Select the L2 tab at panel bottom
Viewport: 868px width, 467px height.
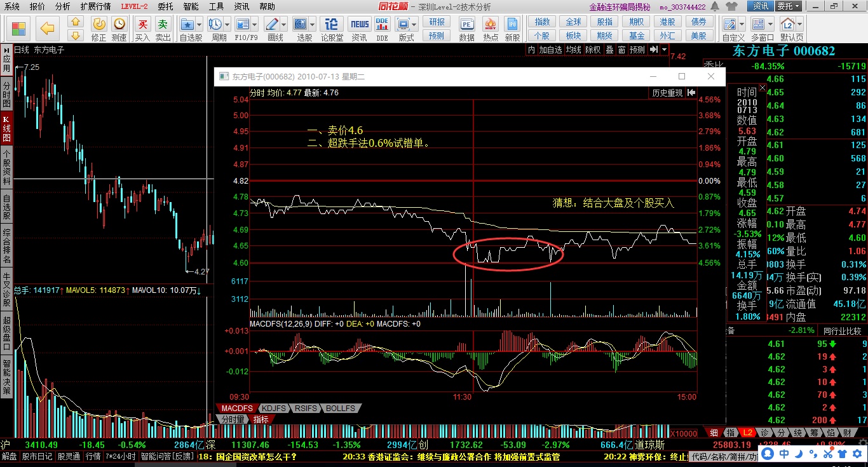click(x=748, y=433)
